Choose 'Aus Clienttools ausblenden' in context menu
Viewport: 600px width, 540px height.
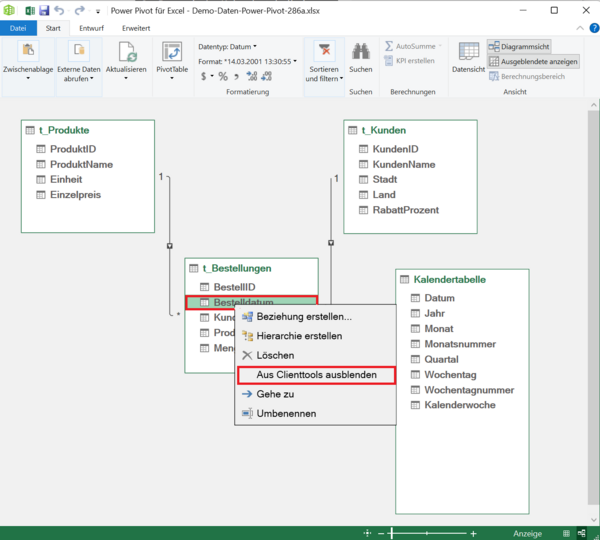click(x=316, y=375)
